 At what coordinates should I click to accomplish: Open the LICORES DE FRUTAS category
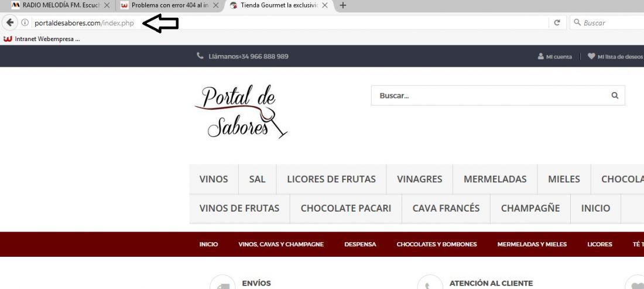[x=331, y=179]
